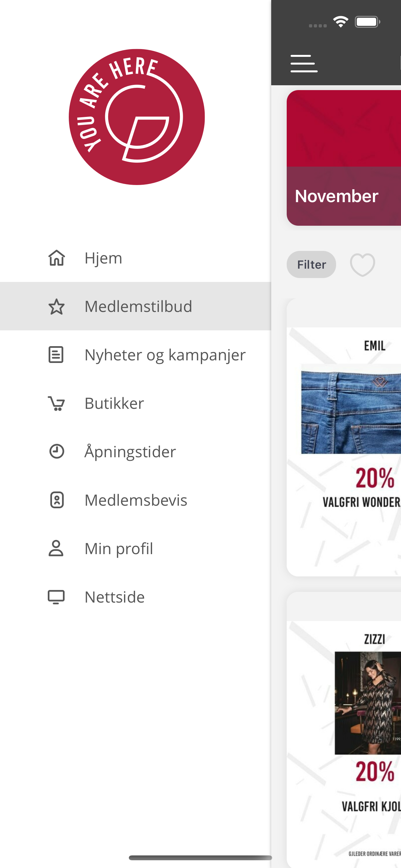
Task: Open the Hjem menu item
Action: coord(103,258)
